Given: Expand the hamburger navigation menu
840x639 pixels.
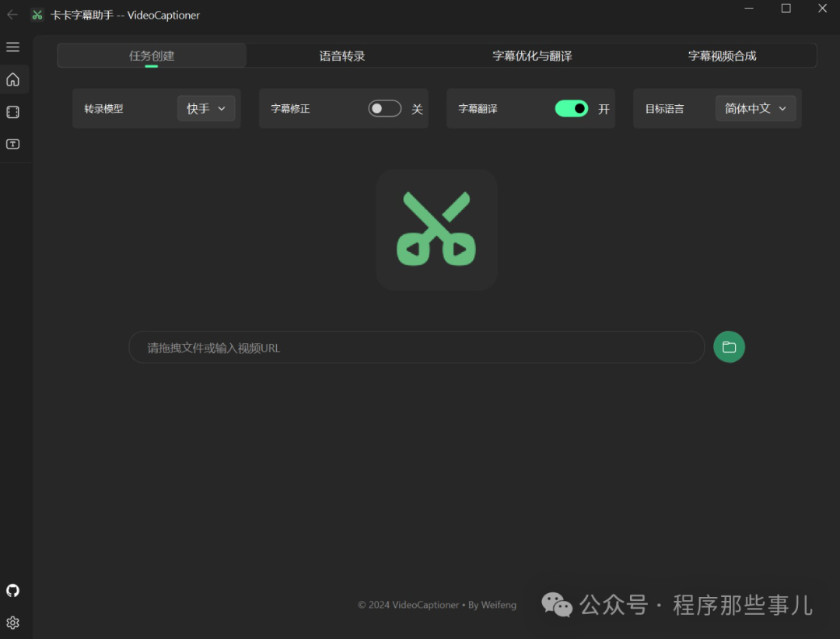Looking at the screenshot, I should 12,47.
